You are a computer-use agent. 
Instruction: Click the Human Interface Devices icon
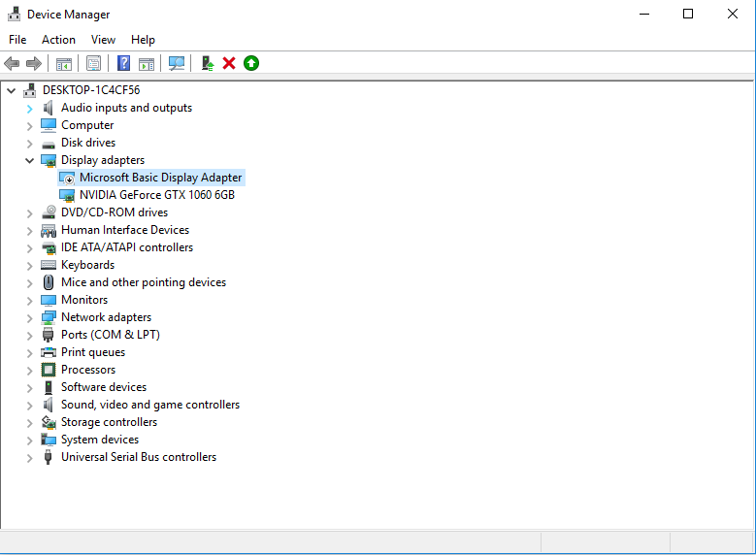[x=49, y=231]
